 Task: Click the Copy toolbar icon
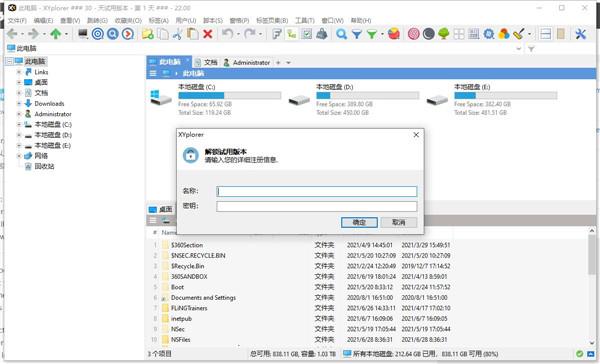[x=163, y=34]
